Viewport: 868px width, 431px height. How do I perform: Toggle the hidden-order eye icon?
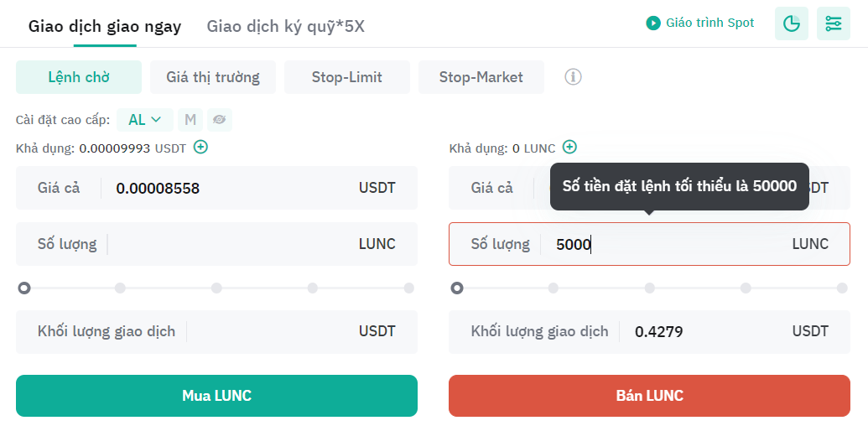click(219, 120)
